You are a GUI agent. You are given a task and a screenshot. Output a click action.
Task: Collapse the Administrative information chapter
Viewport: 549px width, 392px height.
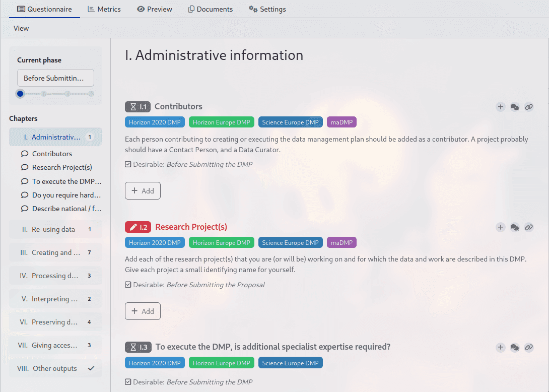point(56,137)
